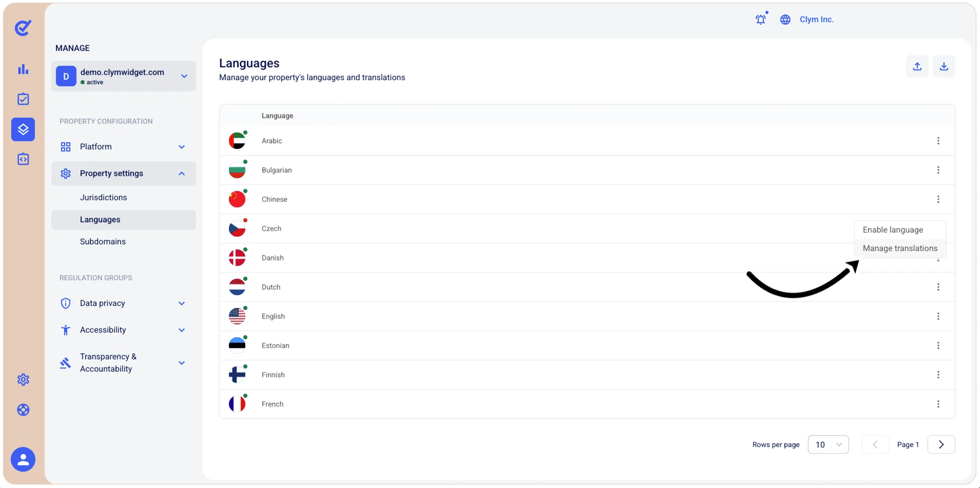Click the download translations icon button
The height and width of the screenshot is (488, 980).
(944, 66)
